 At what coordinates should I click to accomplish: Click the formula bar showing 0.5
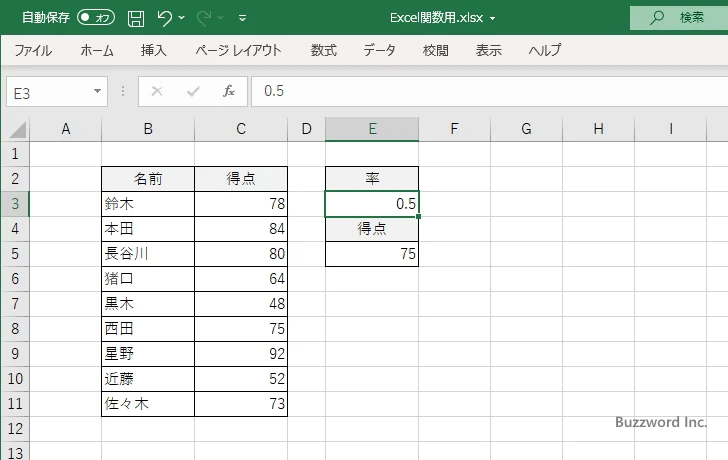click(x=489, y=91)
